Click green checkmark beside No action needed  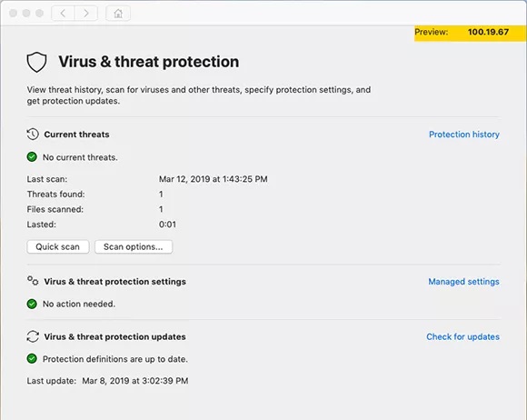(32, 304)
